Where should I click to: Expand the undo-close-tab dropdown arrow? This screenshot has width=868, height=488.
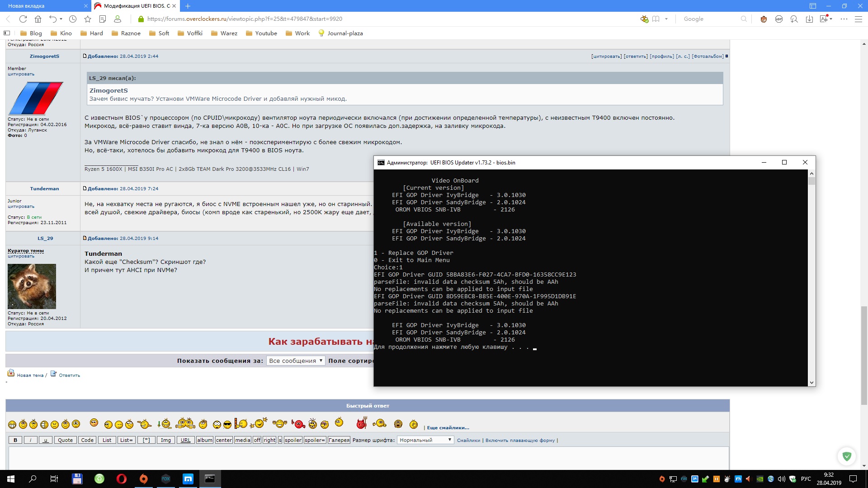61,19
